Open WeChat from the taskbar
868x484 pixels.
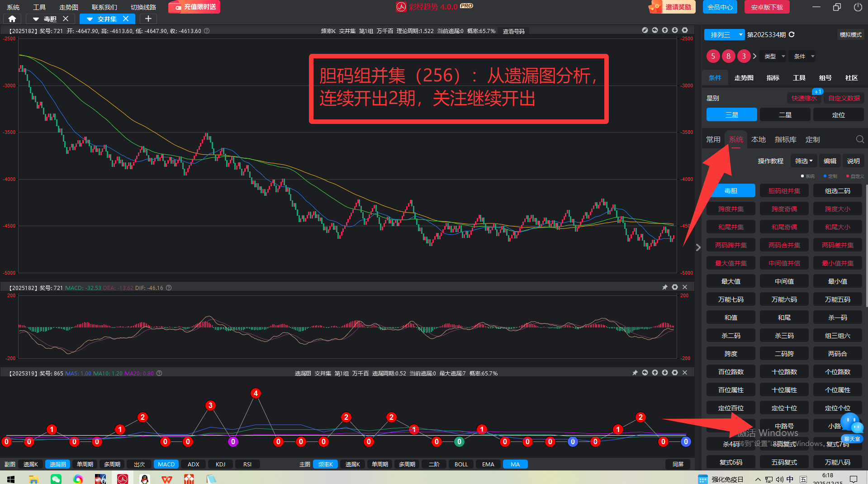[56, 479]
